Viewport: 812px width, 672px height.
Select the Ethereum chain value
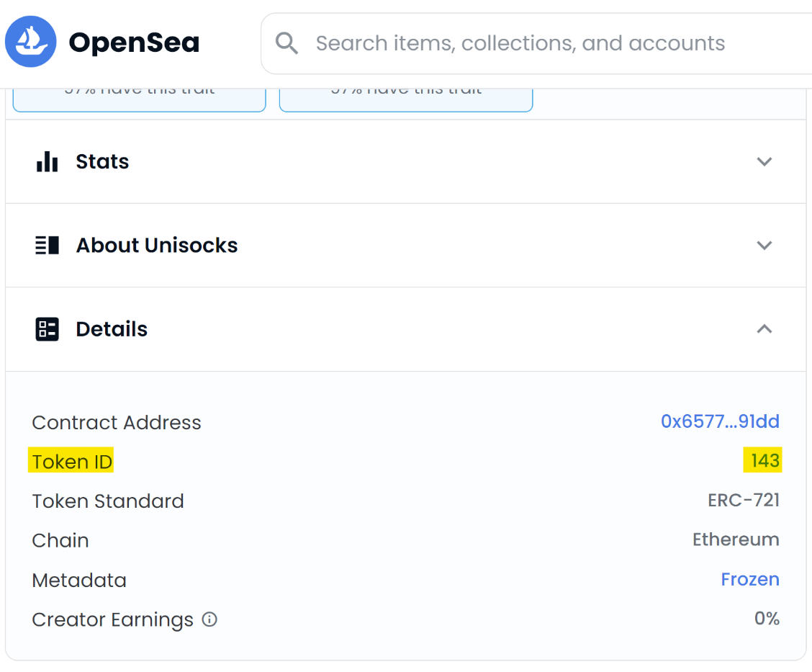pyautogui.click(x=736, y=540)
